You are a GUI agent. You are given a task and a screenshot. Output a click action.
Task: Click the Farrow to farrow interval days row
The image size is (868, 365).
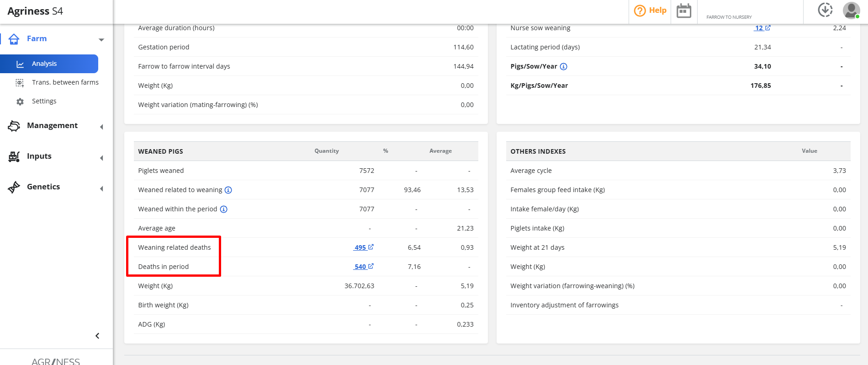(306, 66)
